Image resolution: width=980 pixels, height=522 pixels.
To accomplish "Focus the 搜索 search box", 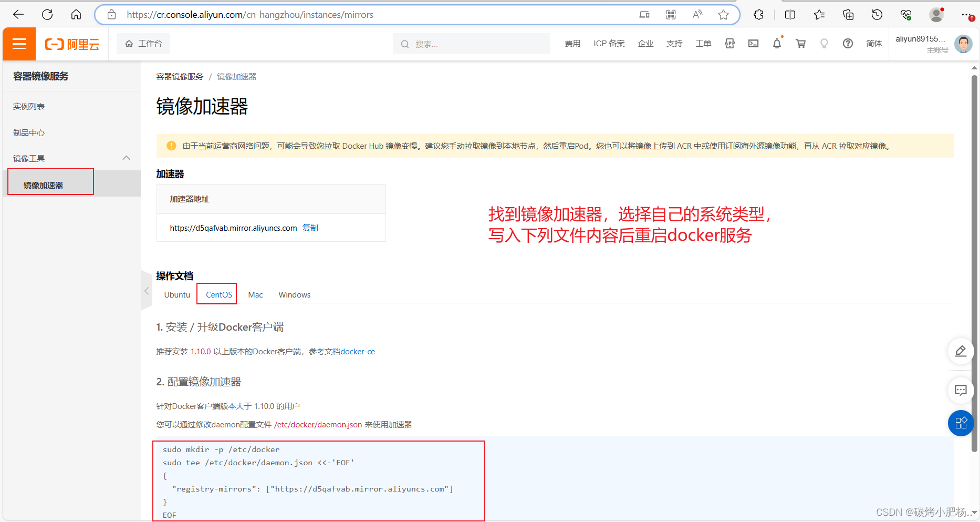I will [472, 44].
